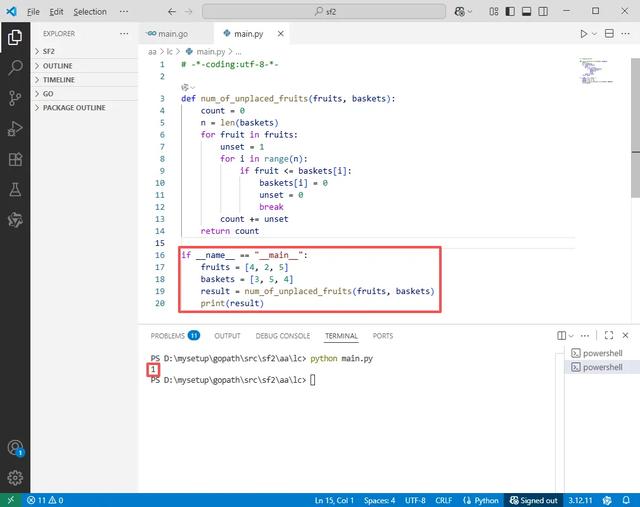Open Run and Debug view
The image size is (640, 507).
click(15, 129)
